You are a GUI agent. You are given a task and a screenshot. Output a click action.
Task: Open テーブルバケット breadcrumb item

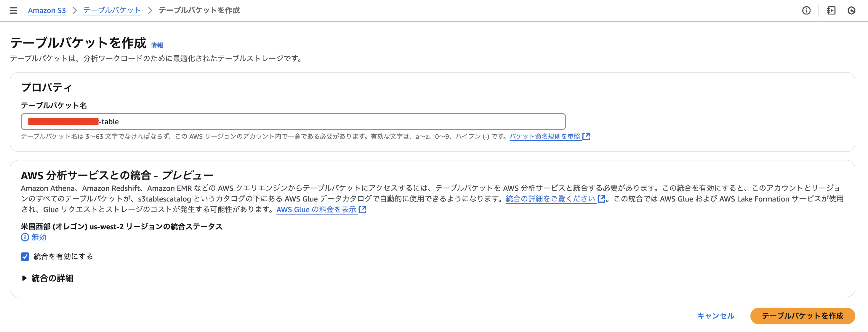point(112,10)
